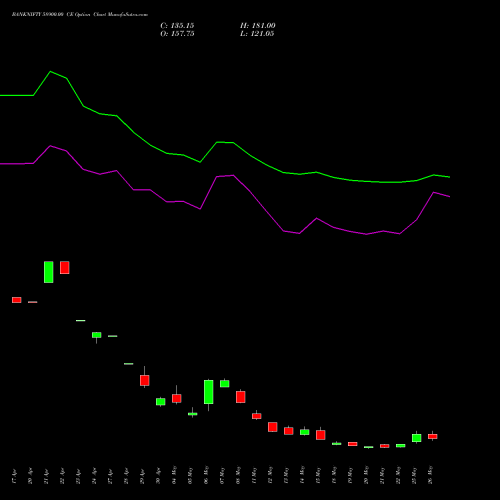Select the open value "O: 157.75"
The image size is (500, 500).
[x=177, y=34]
